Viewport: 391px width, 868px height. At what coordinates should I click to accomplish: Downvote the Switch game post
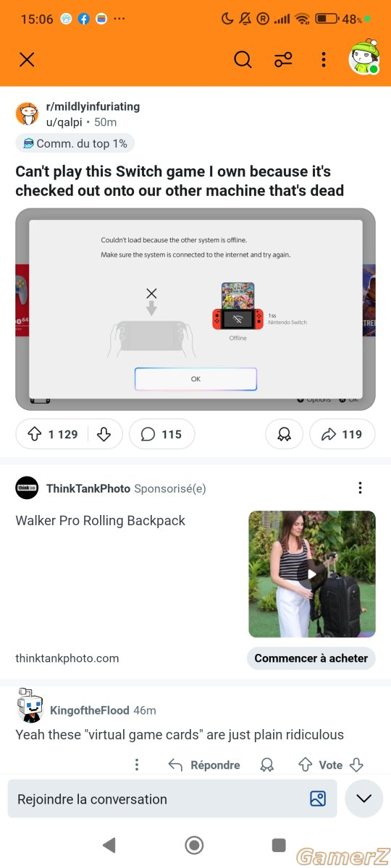pyautogui.click(x=104, y=434)
